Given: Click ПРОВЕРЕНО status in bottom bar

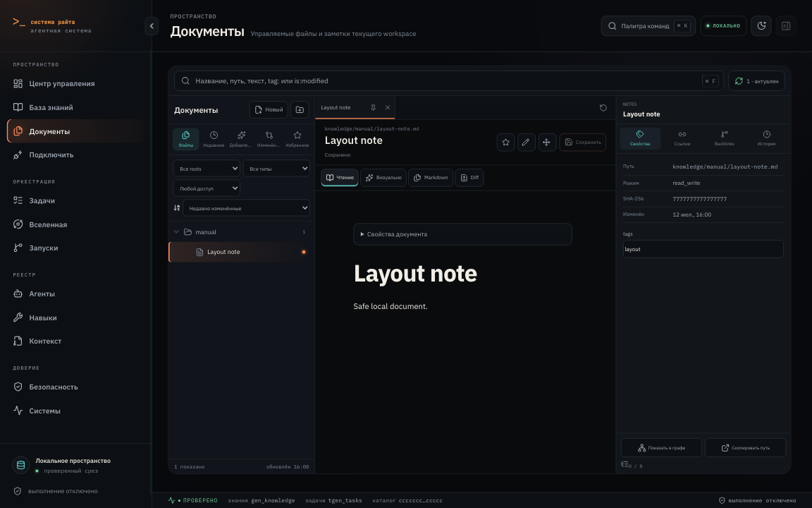Looking at the screenshot, I should click(x=192, y=501).
